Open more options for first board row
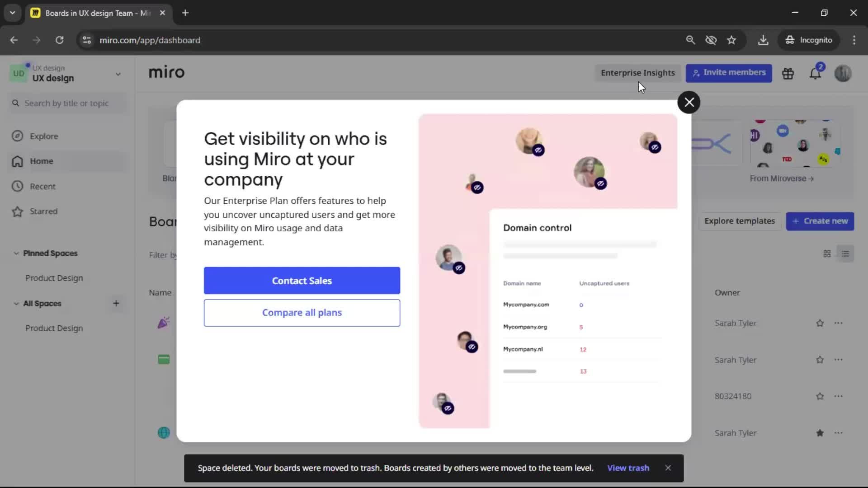The height and width of the screenshot is (488, 868). 839,323
